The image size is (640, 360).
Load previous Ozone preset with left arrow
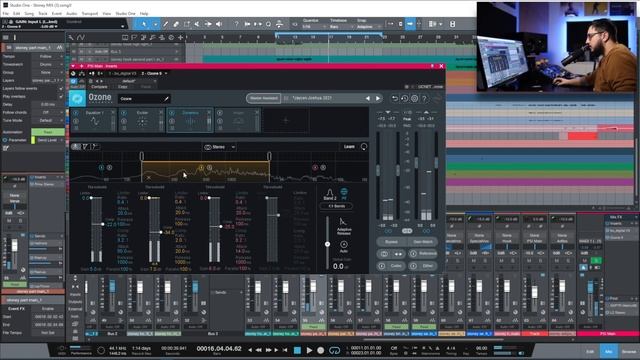click(367, 98)
